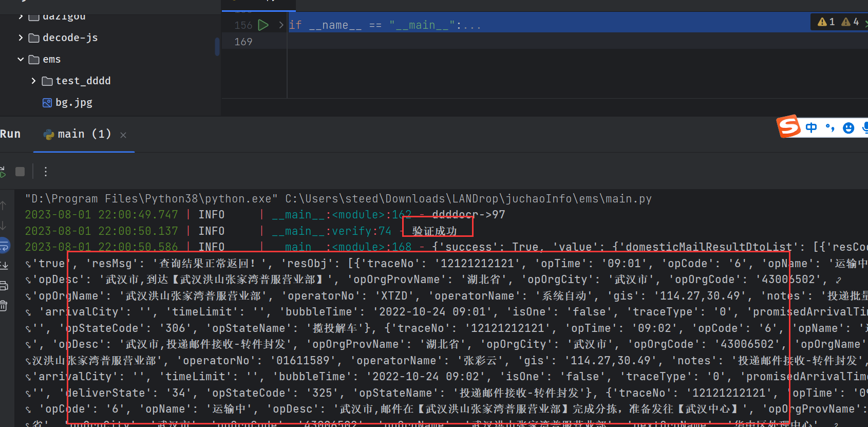Screen dimensions: 868x427
Task: Collapse the ems folder chevron
Action: pos(21,59)
